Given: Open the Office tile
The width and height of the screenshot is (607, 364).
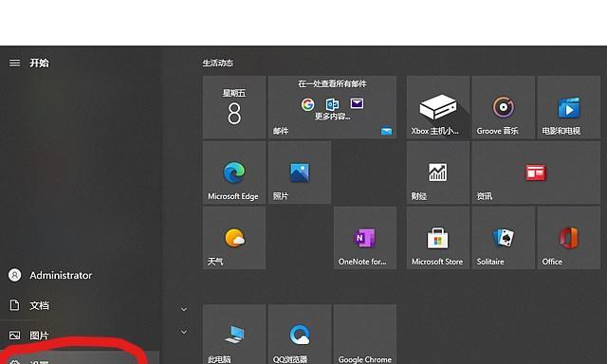Looking at the screenshot, I should tap(569, 238).
